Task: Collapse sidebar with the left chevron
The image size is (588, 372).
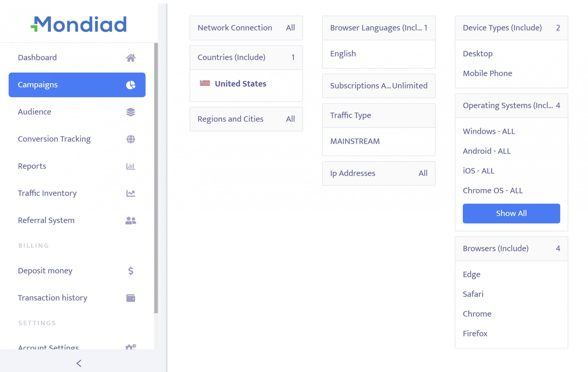Action: pos(79,363)
